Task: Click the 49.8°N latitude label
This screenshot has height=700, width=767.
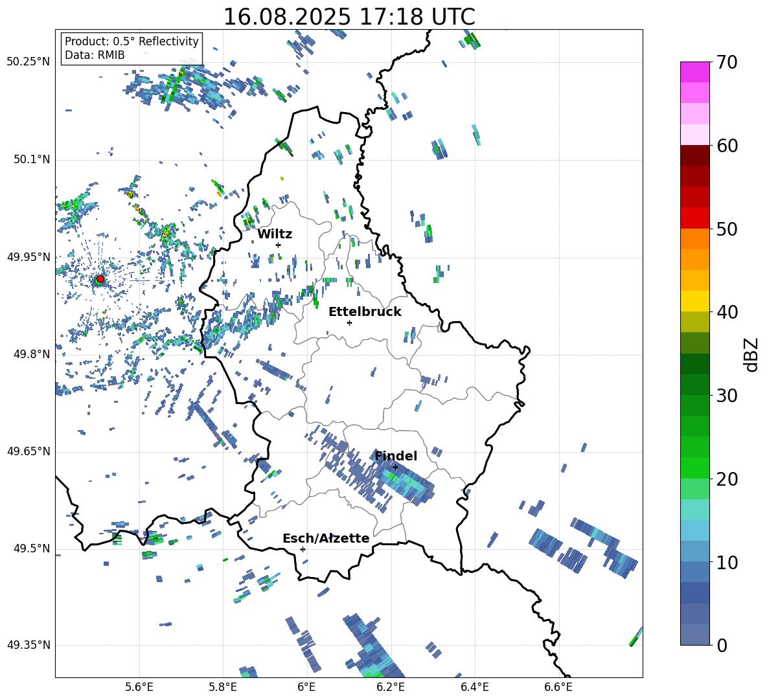Action: pos(31,354)
